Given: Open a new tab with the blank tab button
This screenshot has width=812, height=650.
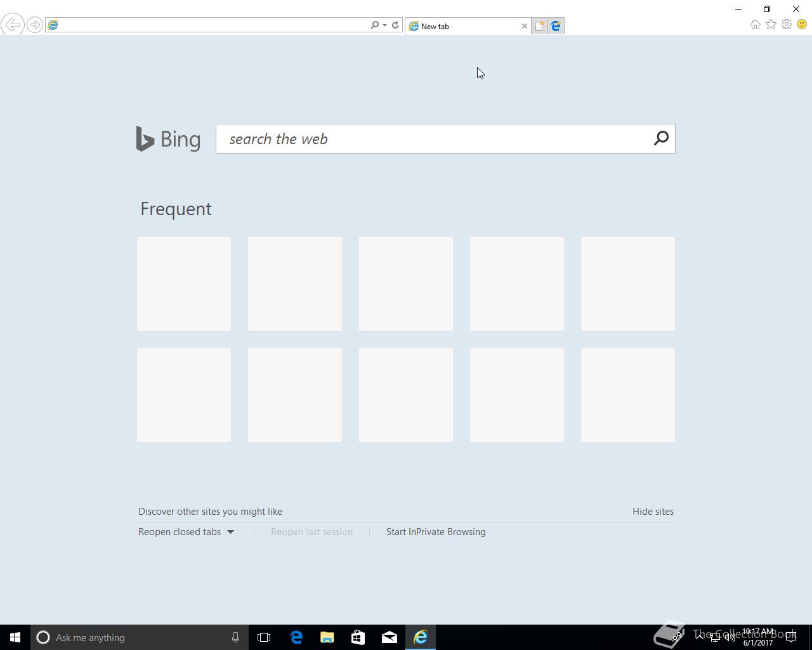Looking at the screenshot, I should coord(539,26).
